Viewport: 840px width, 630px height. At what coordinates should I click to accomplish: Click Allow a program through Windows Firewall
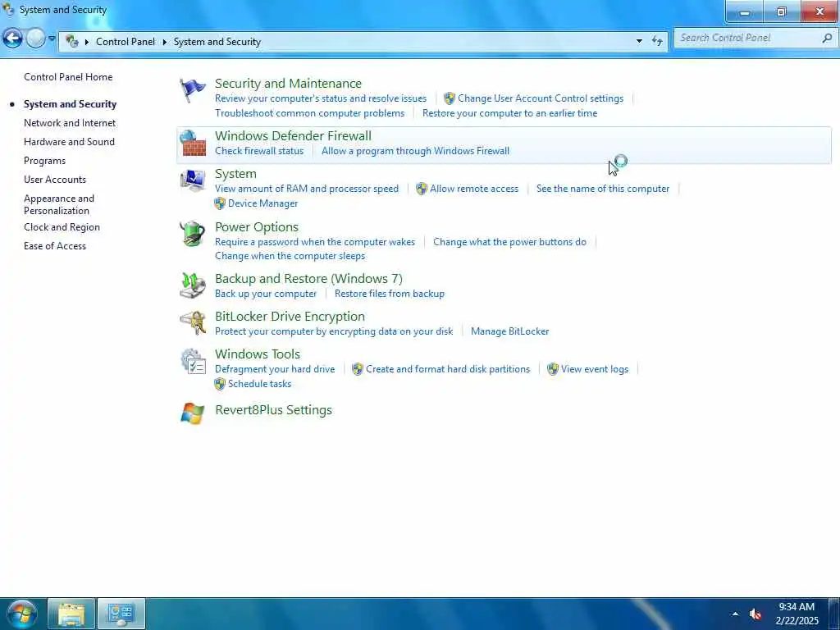tap(415, 151)
